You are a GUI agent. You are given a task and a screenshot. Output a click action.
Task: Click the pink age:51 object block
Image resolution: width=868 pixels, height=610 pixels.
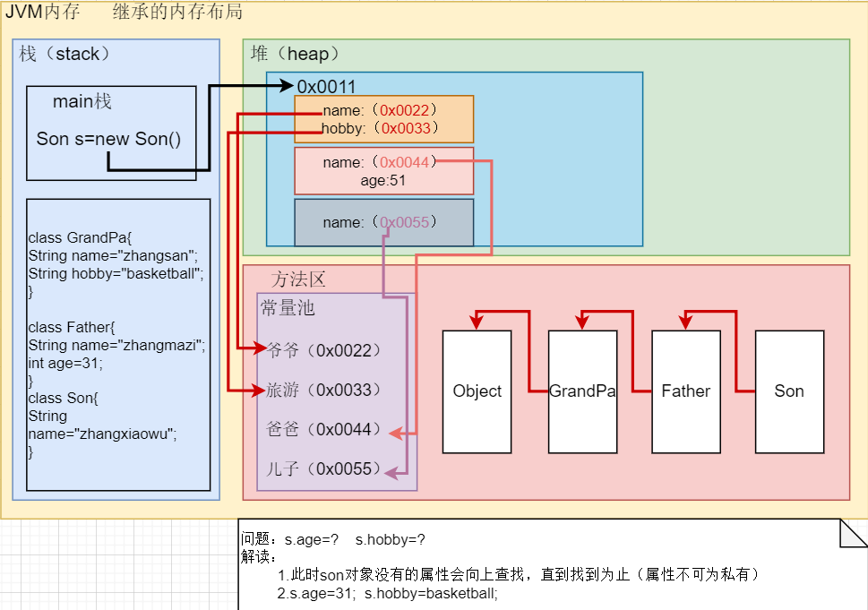coord(383,171)
